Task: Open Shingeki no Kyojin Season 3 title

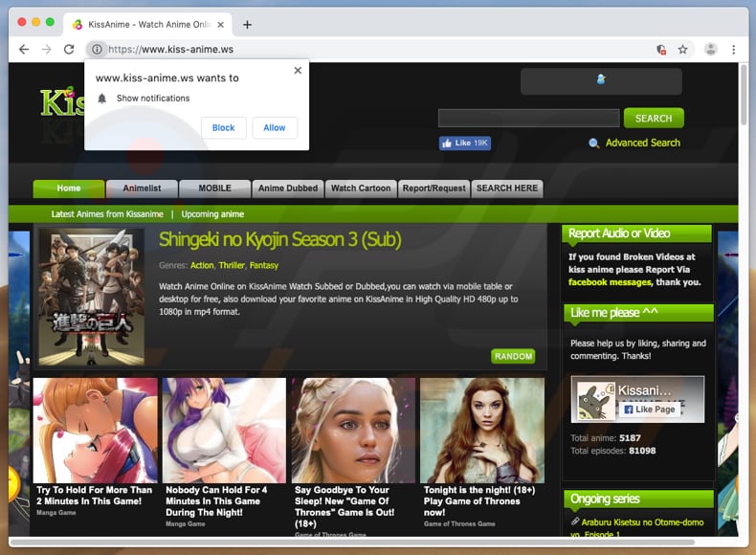Action: tap(279, 239)
